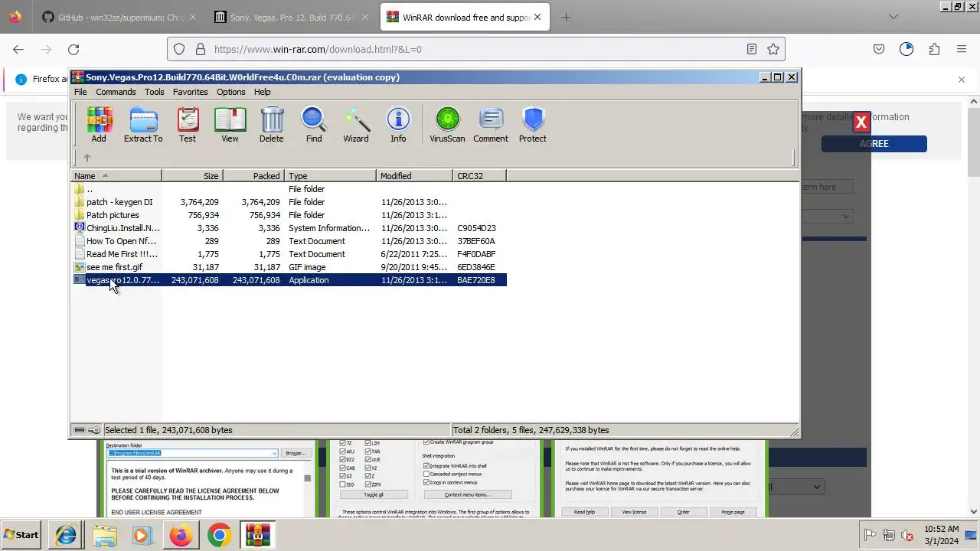Click the Add toolbar icon in WinRAR
This screenshot has width=980, height=551.
click(x=99, y=125)
